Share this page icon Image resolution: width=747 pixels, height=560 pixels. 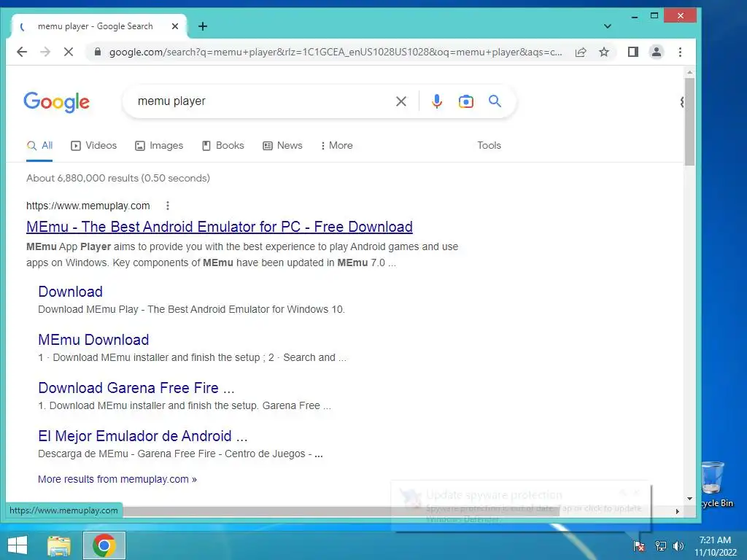point(581,52)
